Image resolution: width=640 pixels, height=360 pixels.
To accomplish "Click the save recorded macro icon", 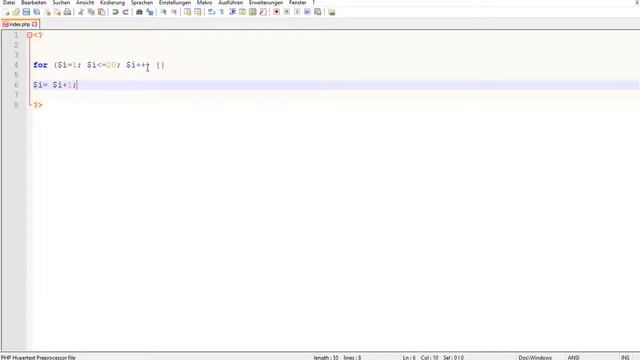I will (x=317, y=12).
